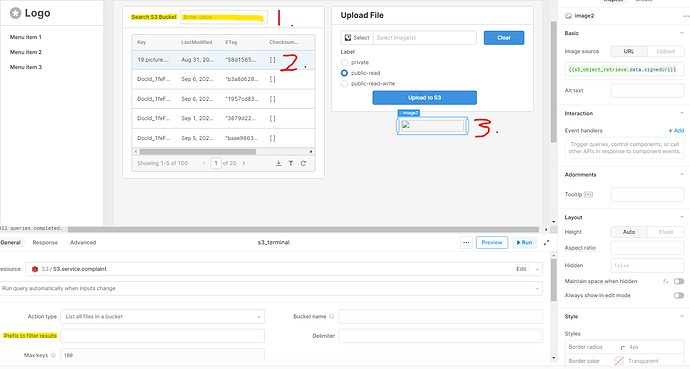Image resolution: width=690 pixels, height=369 pixels.
Task: Run the s3_terminal query
Action: (x=524, y=242)
